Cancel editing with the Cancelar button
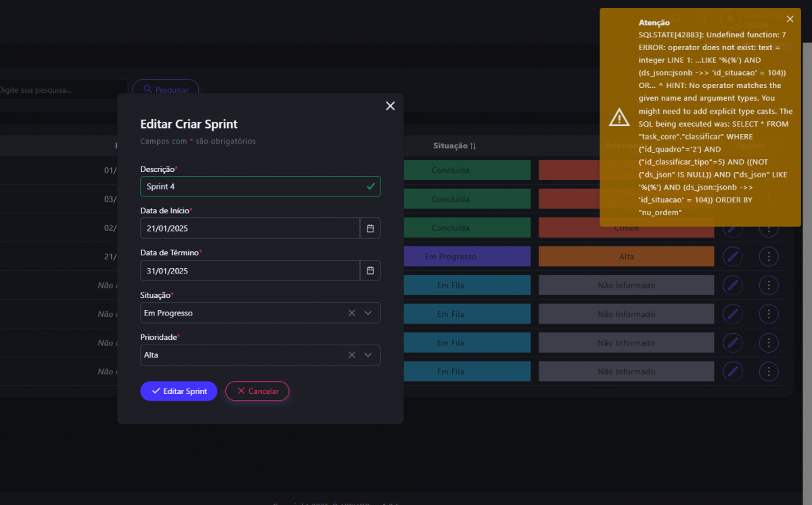 coord(257,391)
